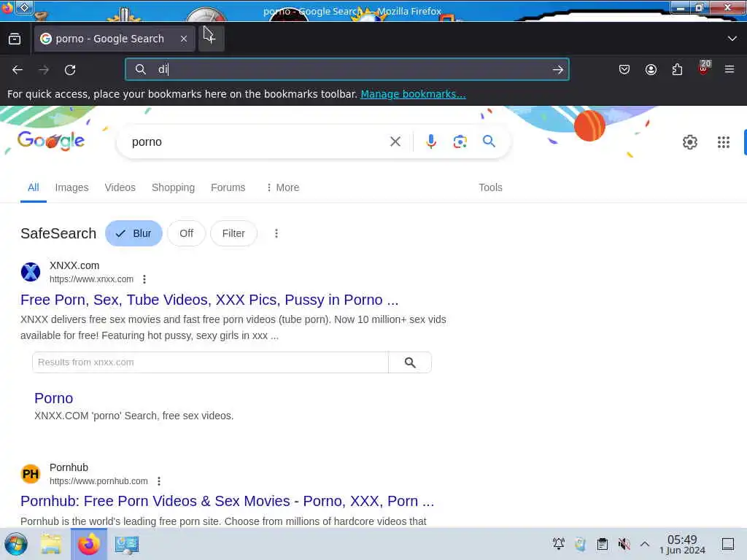Click the forward navigation arrow
This screenshot has width=747, height=560.
pyautogui.click(x=44, y=70)
